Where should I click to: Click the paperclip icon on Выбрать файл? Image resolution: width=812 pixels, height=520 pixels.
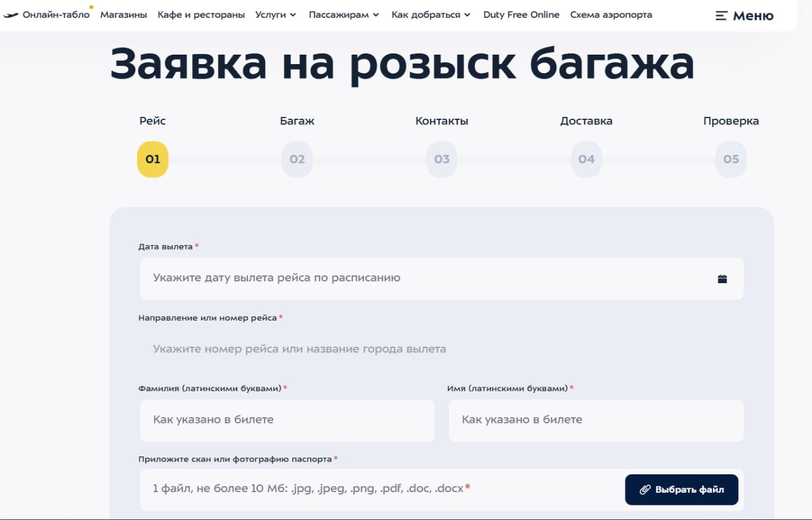[645, 490]
